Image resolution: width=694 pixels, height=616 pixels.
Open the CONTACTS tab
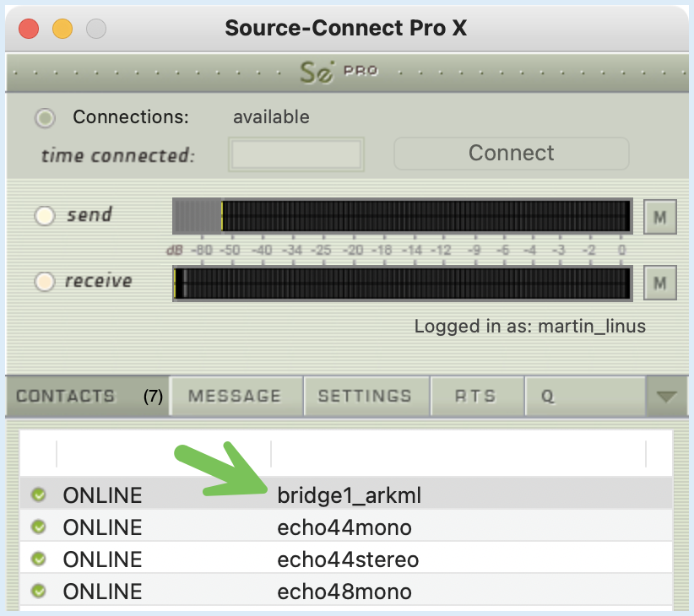pos(87,396)
